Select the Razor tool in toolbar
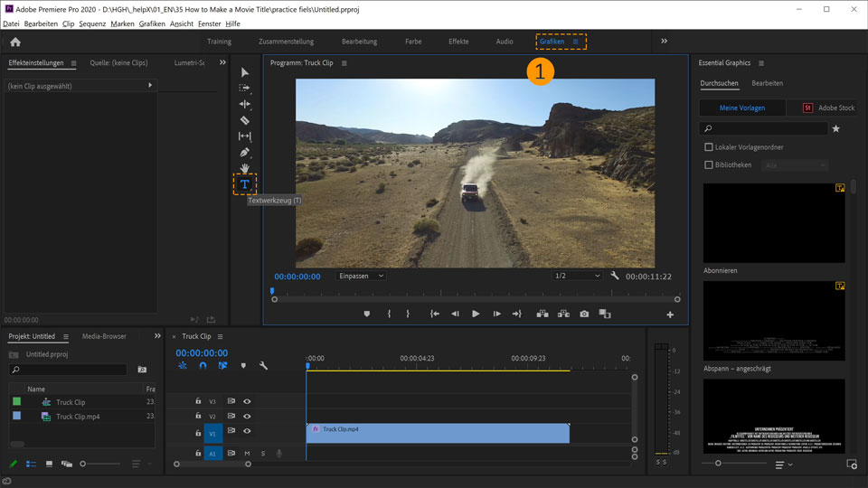 coord(244,120)
